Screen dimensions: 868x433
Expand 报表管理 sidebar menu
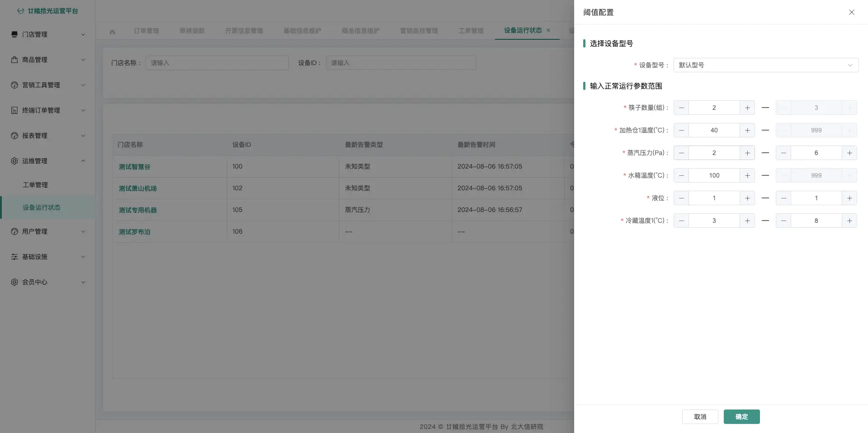point(47,136)
